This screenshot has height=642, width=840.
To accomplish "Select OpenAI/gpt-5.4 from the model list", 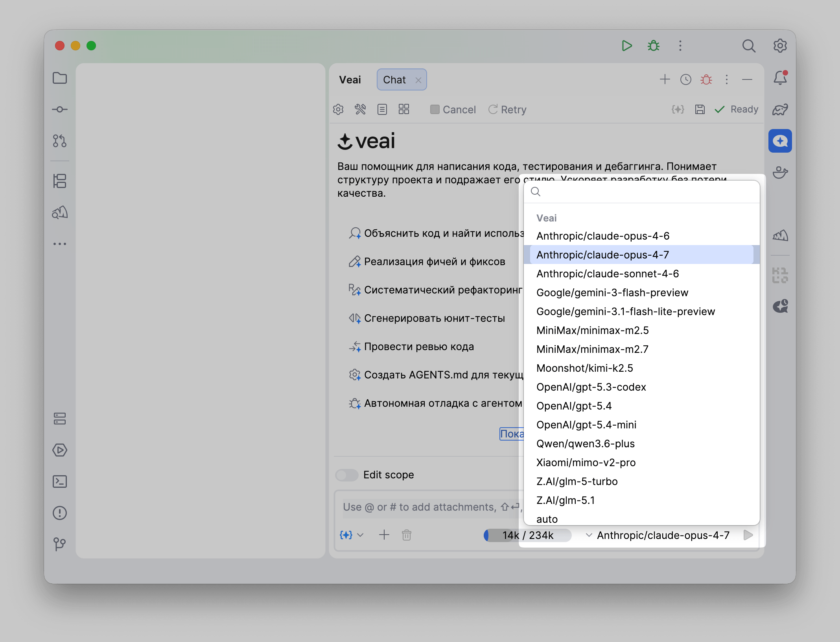I will 574,406.
